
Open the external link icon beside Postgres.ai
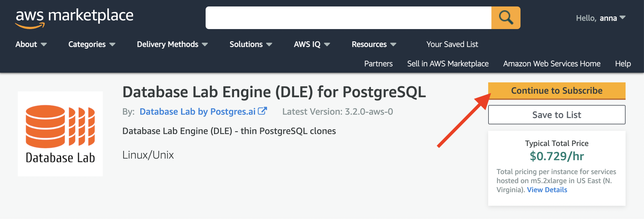(262, 111)
